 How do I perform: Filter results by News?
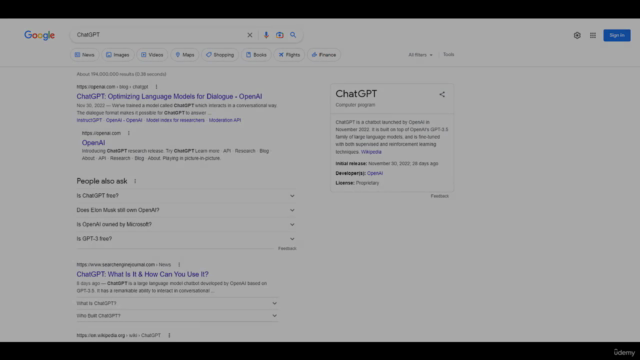pos(84,55)
